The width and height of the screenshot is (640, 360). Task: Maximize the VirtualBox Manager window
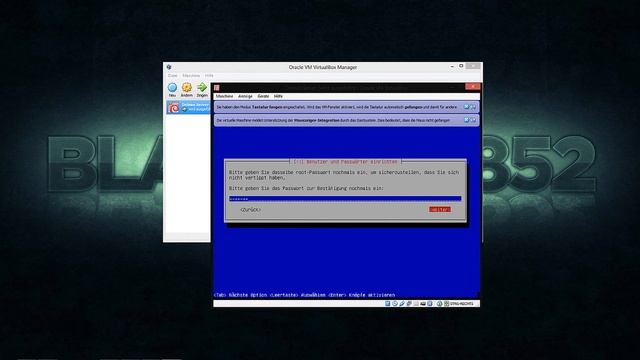461,66
